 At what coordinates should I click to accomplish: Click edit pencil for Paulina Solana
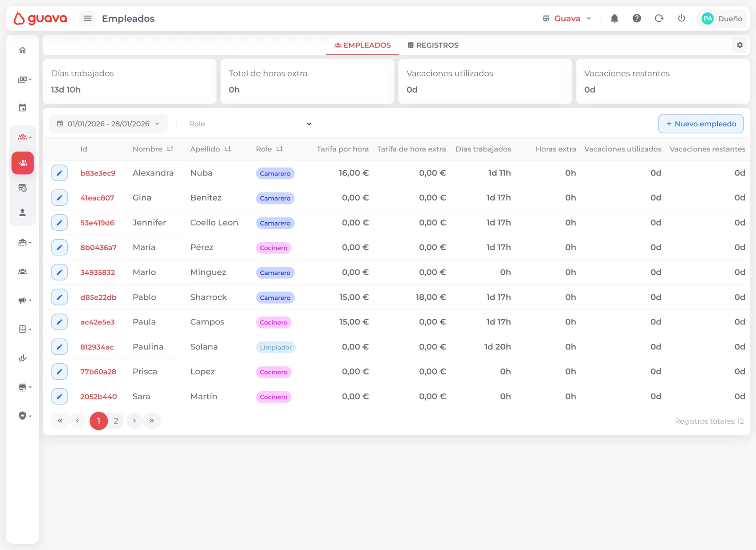point(60,347)
